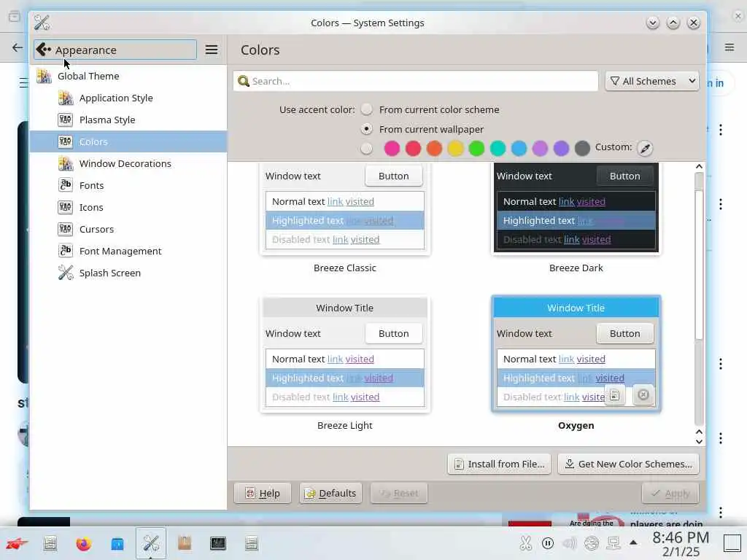Choose the pink accent color
The image size is (747, 560).
pyautogui.click(x=392, y=148)
